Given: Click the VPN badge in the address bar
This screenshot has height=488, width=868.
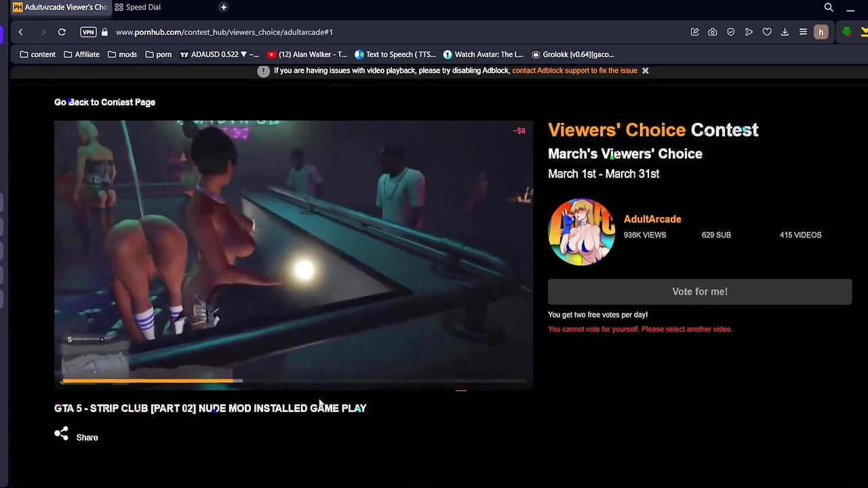Looking at the screenshot, I should coord(88,32).
